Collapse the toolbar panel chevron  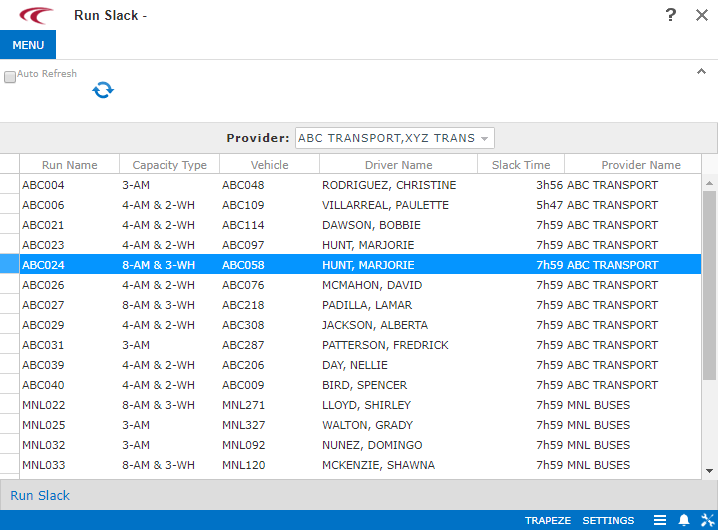pyautogui.click(x=701, y=71)
